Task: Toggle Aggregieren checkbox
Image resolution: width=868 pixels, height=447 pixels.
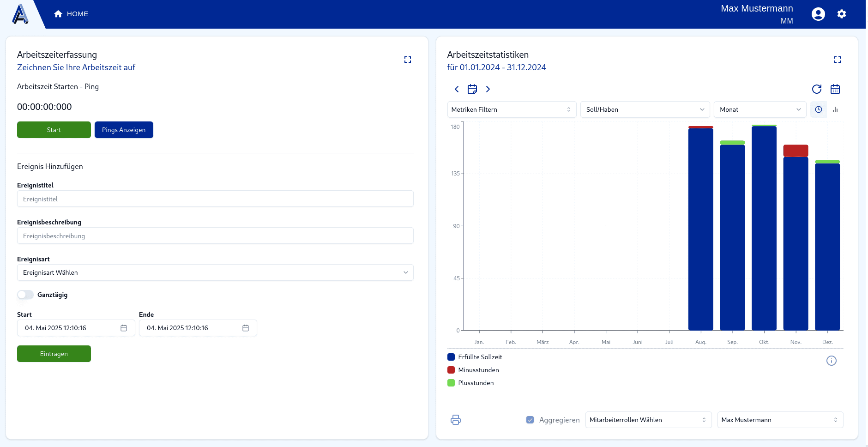Action: (x=530, y=420)
